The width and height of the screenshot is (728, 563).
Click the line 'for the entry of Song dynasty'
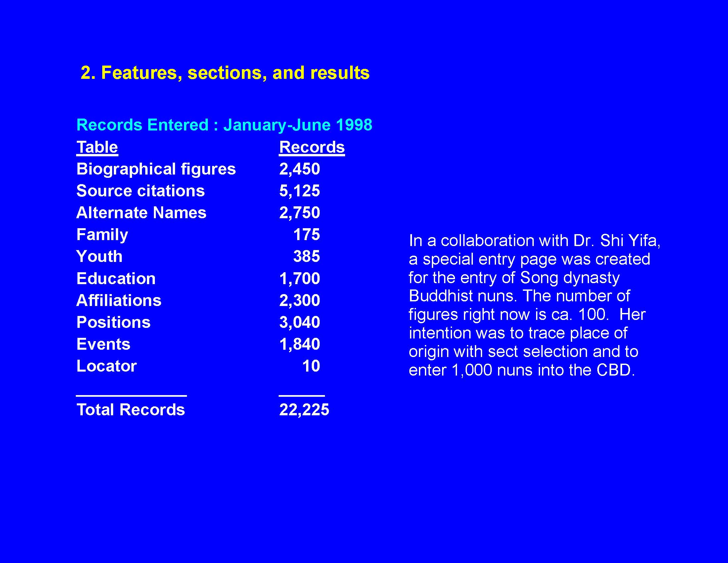coord(514,278)
